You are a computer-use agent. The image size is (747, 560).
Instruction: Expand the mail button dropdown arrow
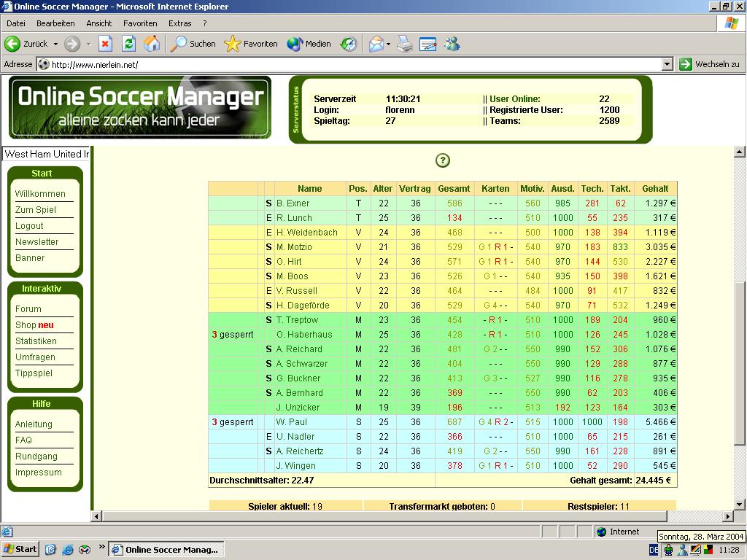coord(388,44)
